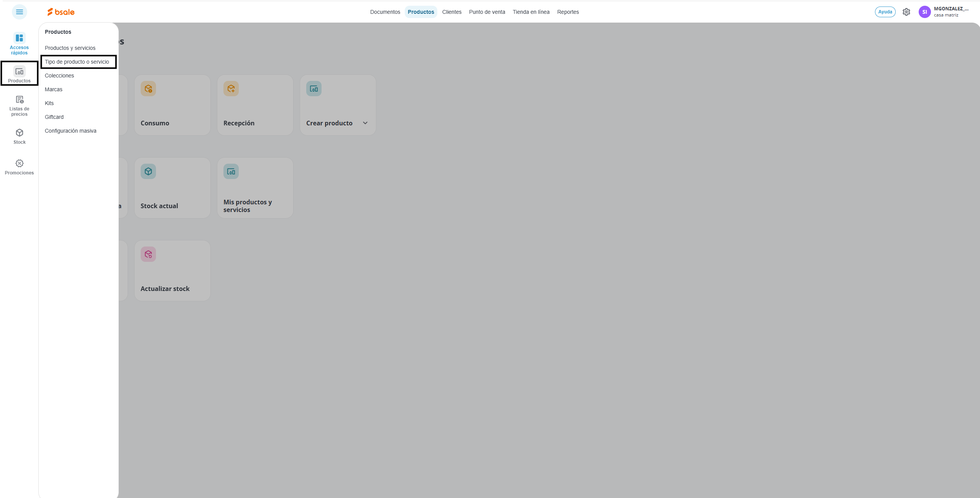Click the bsale logo
The height and width of the screenshot is (498, 980).
pos(61,12)
